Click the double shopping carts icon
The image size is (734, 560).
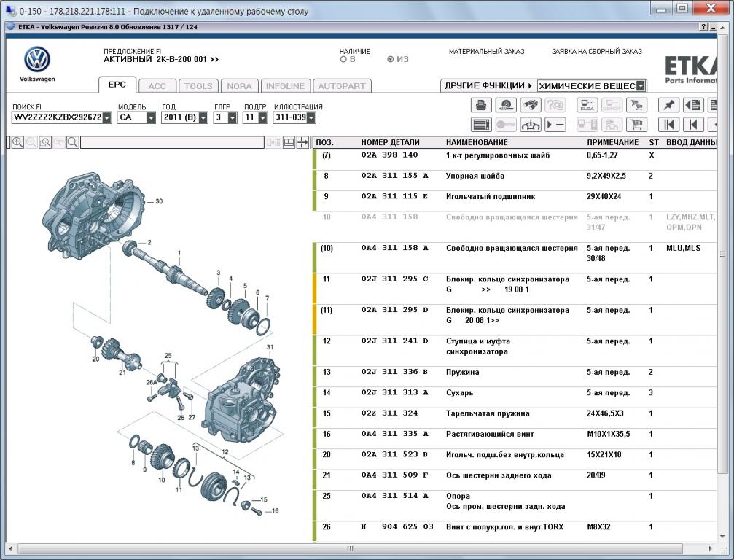coord(636,105)
